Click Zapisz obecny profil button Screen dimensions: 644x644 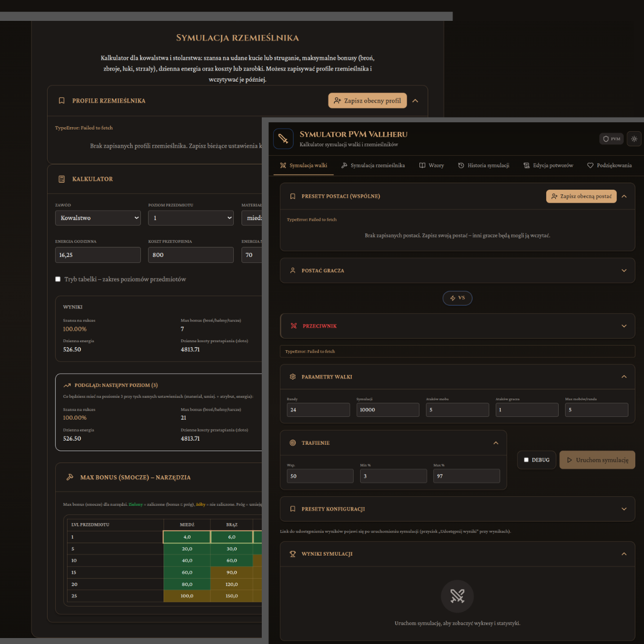point(367,101)
